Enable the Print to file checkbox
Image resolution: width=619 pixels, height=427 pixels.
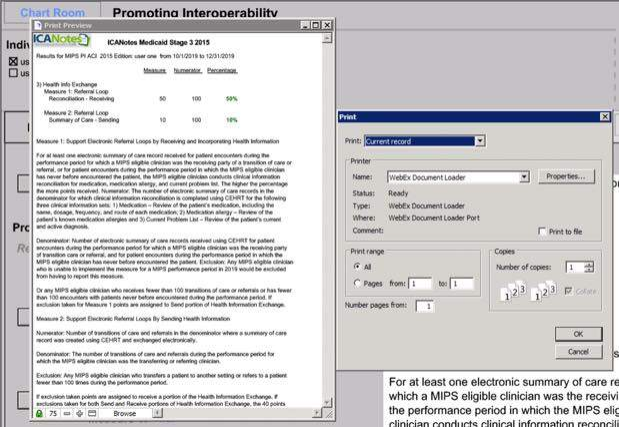pos(541,231)
